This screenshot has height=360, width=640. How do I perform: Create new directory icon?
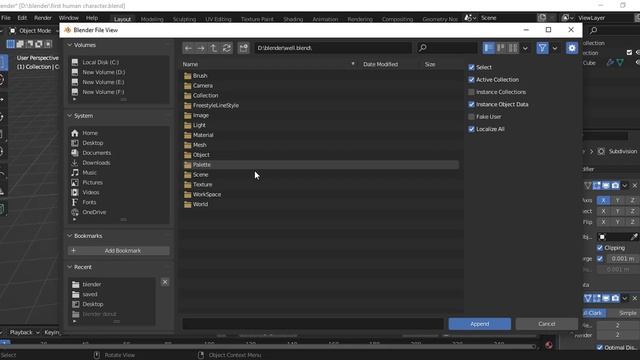[x=244, y=48]
